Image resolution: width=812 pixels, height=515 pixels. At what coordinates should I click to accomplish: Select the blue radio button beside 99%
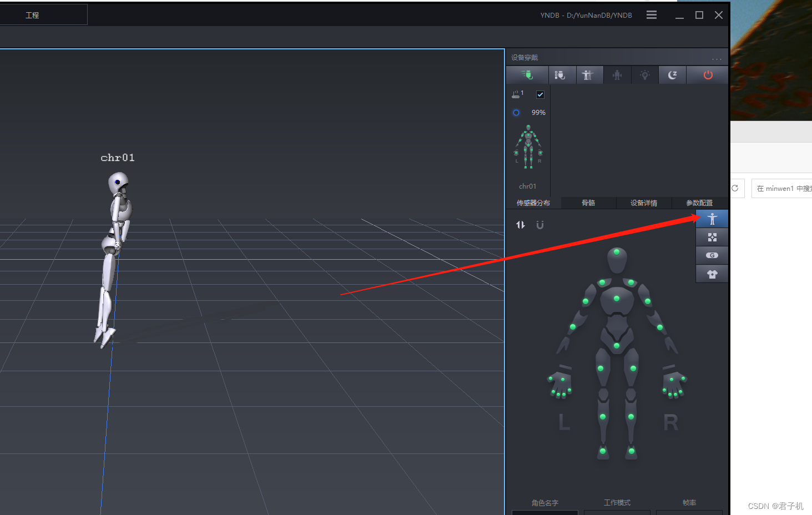[516, 112]
